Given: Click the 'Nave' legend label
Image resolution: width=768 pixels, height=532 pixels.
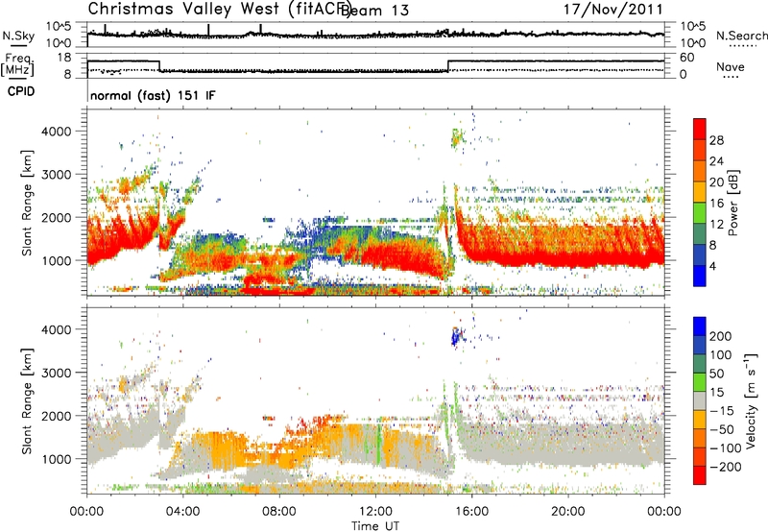Looking at the screenshot, I should pyautogui.click(x=731, y=66).
